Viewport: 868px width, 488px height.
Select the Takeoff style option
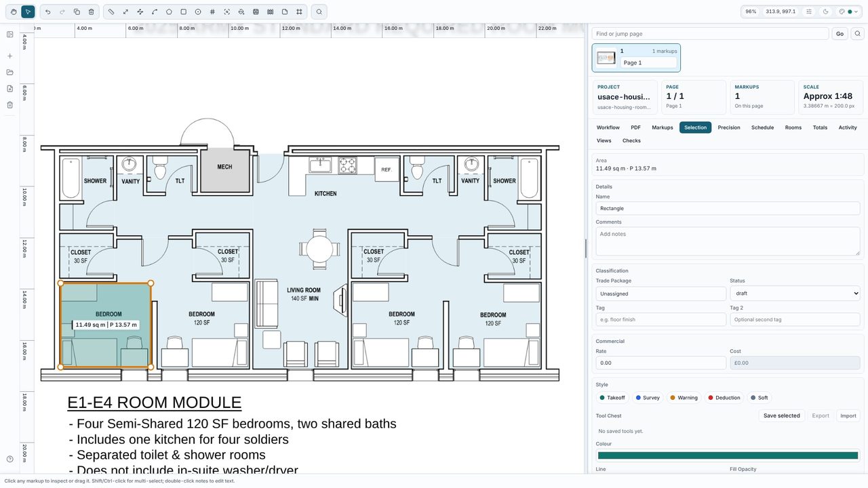click(612, 398)
